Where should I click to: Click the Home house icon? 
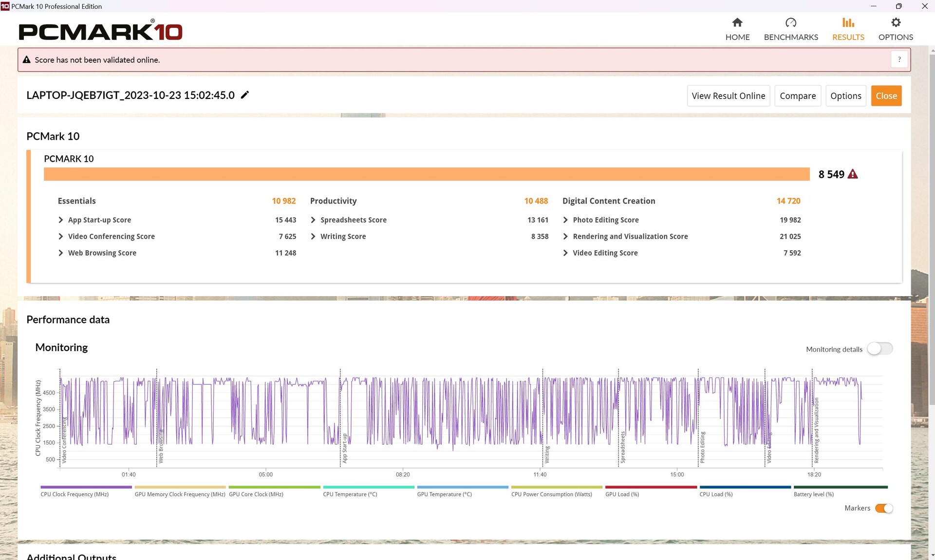(737, 22)
